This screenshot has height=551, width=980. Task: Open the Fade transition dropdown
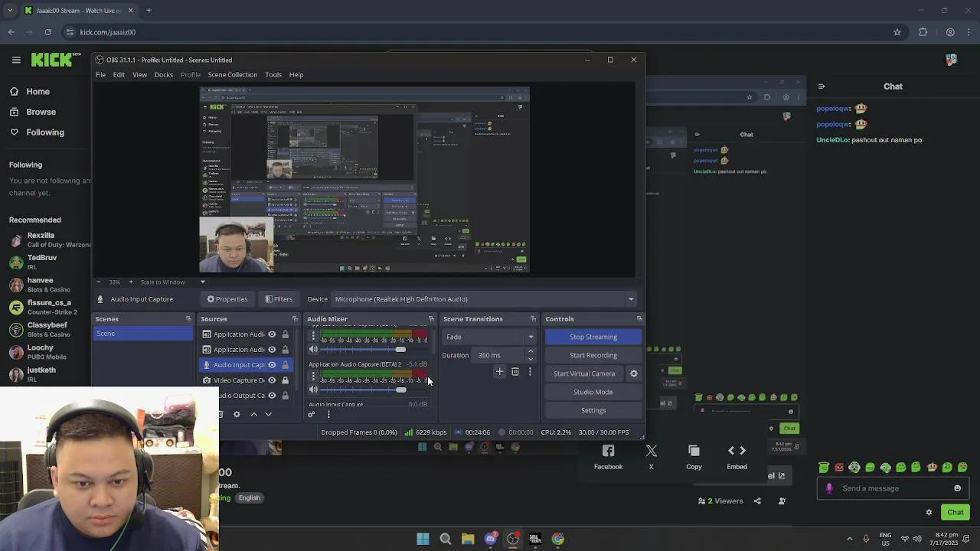point(489,337)
